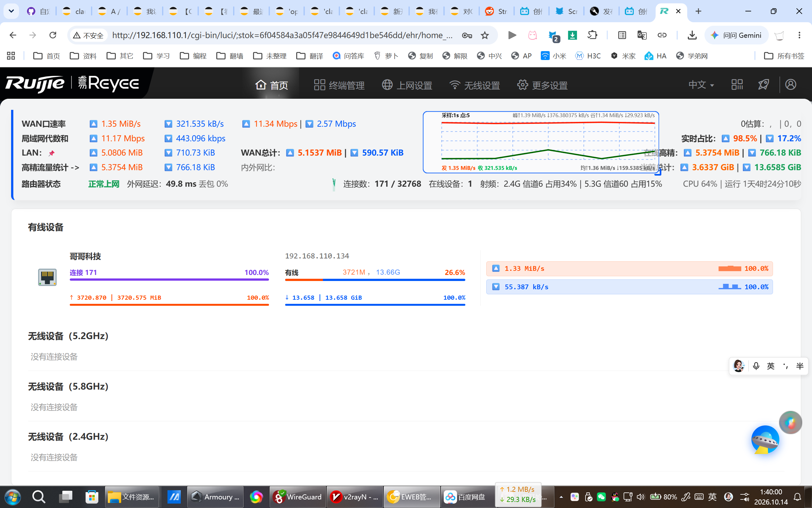Click the UFO floating assistant icon
The height and width of the screenshot is (508, 812).
click(765, 440)
